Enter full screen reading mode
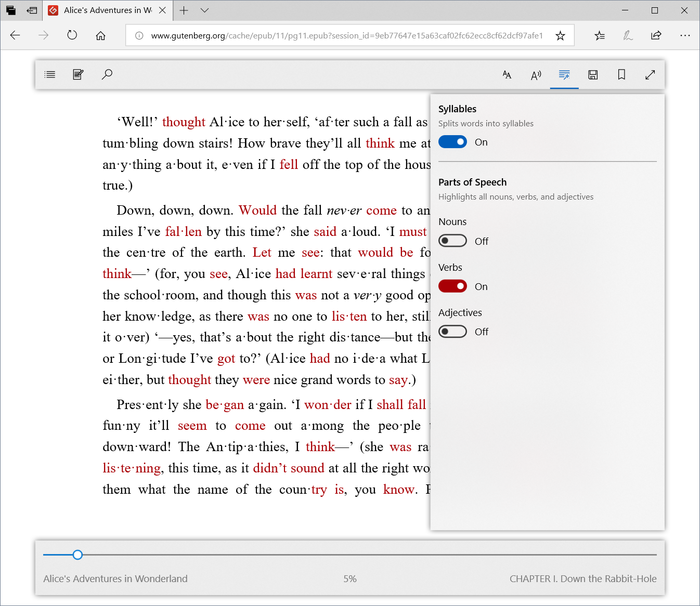 [650, 75]
